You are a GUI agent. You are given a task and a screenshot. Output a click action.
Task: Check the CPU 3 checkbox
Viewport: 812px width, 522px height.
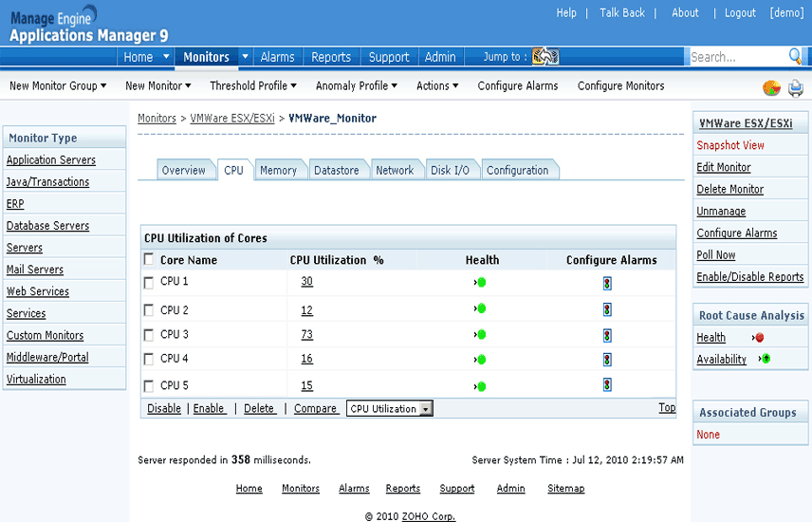tap(149, 335)
